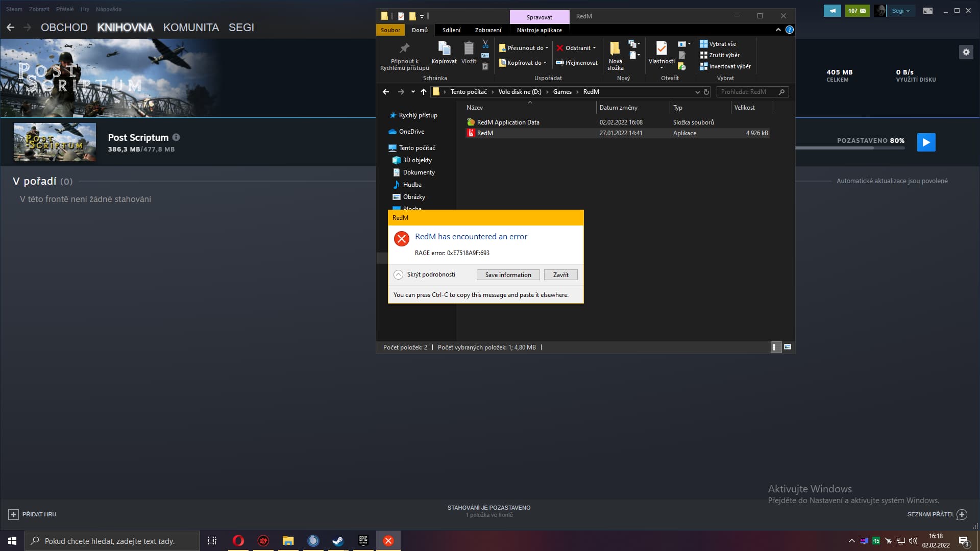Pin to Quick access in Explorer ribbon

[x=404, y=56]
